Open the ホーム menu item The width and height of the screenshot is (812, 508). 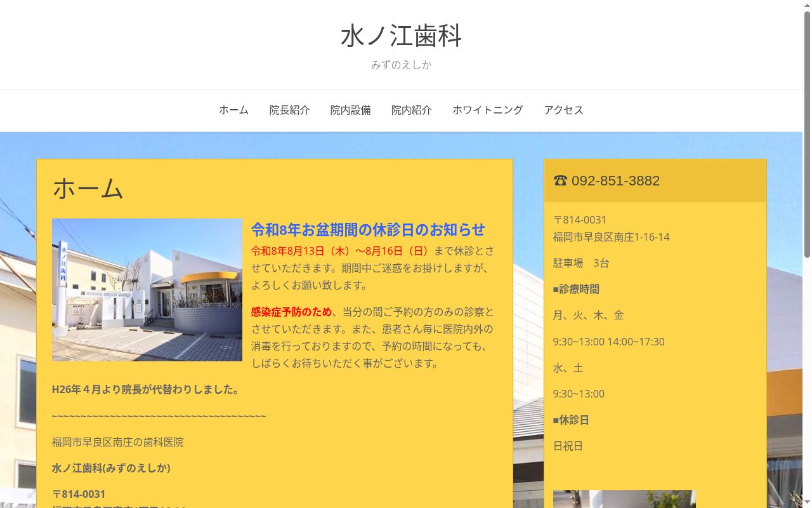click(x=233, y=110)
